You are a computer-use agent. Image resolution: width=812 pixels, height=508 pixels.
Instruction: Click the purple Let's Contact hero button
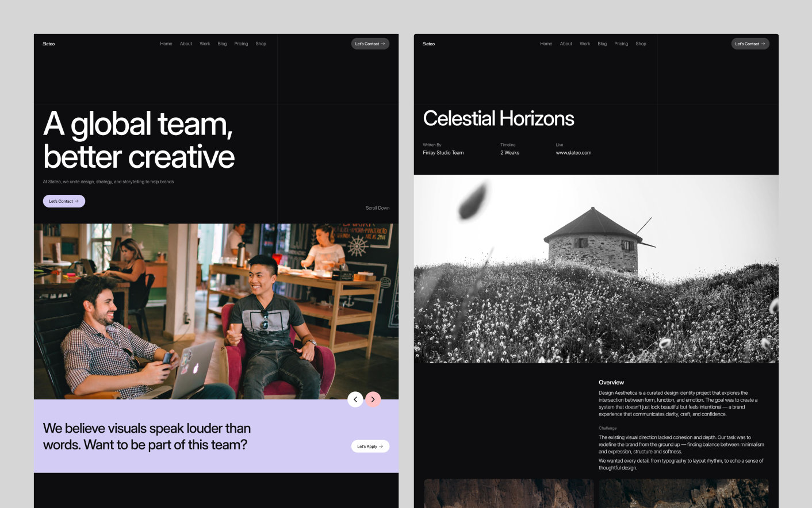pyautogui.click(x=64, y=201)
